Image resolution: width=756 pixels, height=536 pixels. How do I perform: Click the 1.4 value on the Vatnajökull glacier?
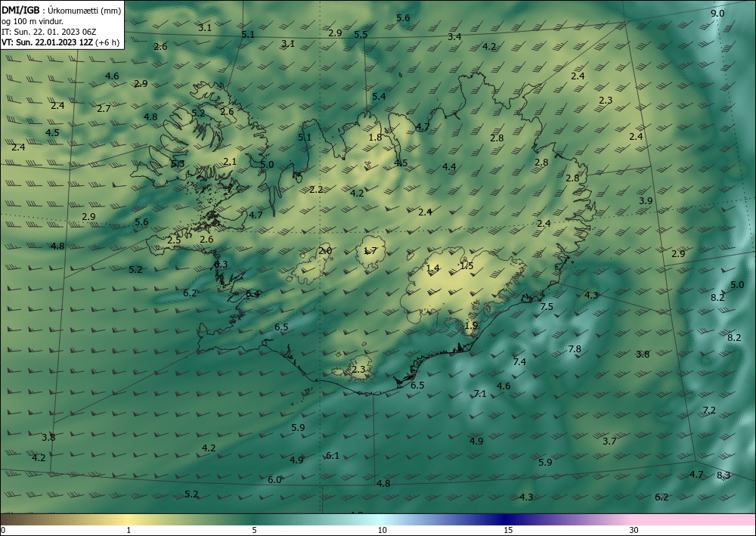click(x=433, y=268)
